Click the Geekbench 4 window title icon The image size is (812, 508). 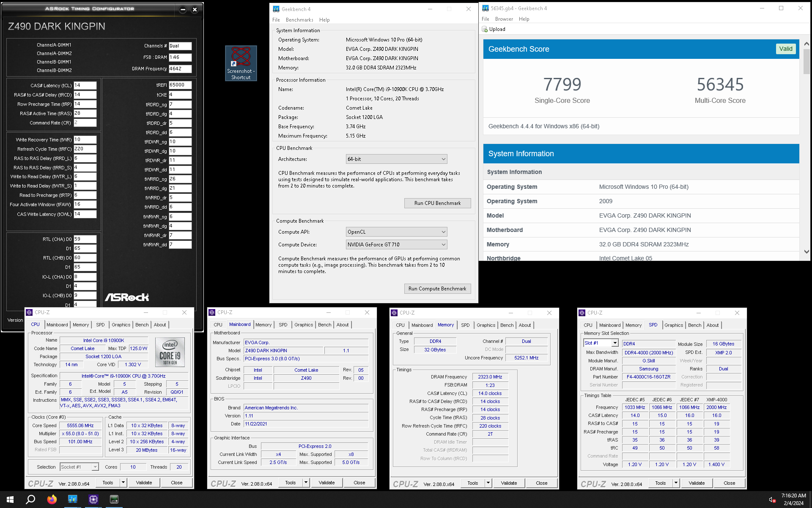[x=276, y=9]
